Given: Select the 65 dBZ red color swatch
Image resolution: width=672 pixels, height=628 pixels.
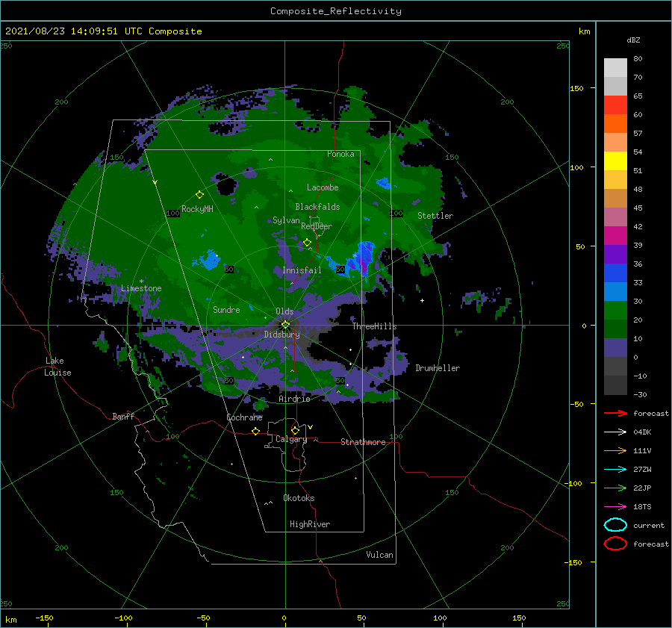Looking at the screenshot, I should [615, 105].
